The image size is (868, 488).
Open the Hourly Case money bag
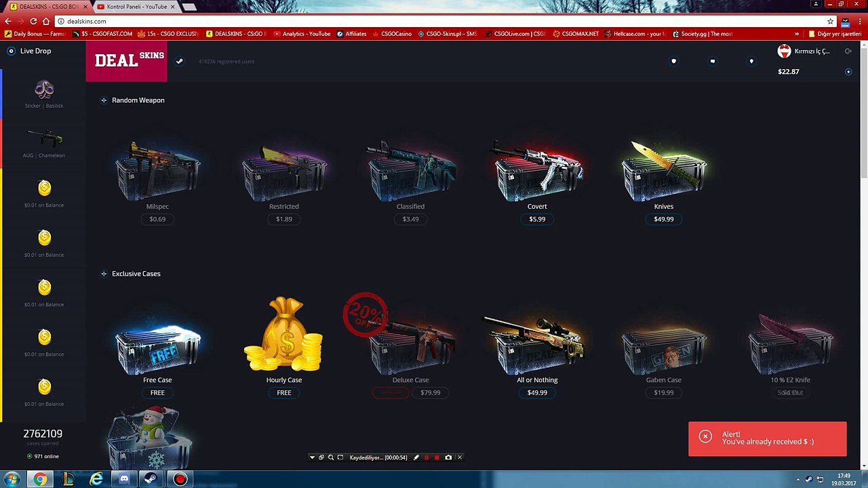pos(284,334)
